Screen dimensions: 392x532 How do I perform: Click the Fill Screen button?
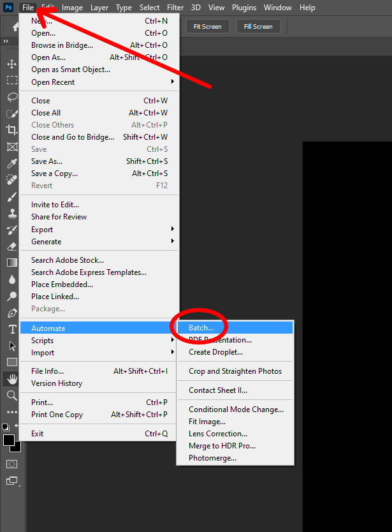click(x=258, y=26)
